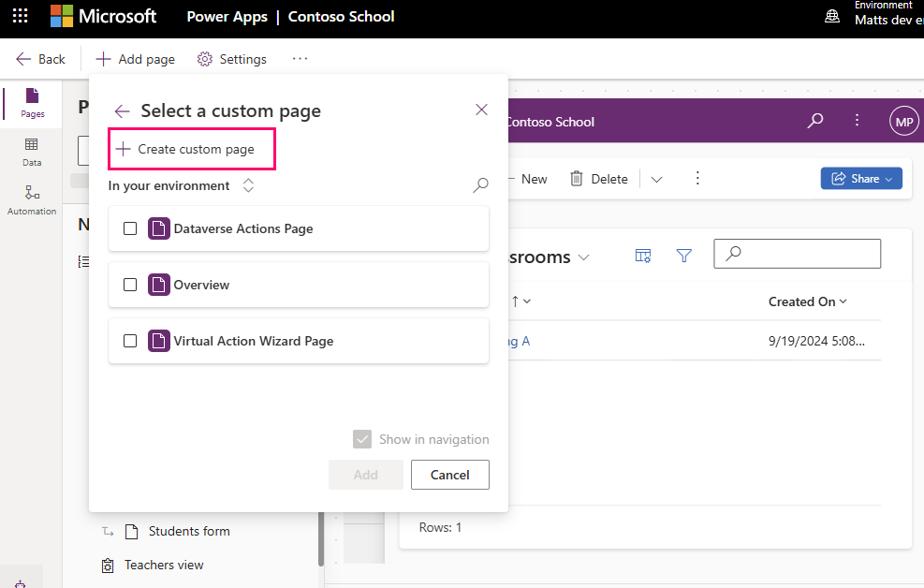Click the Students form page icon
This screenshot has width=924, height=588.
[x=131, y=532]
